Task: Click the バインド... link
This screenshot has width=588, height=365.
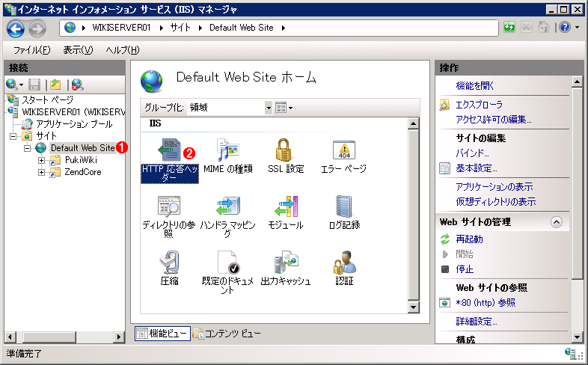Action: [472, 153]
